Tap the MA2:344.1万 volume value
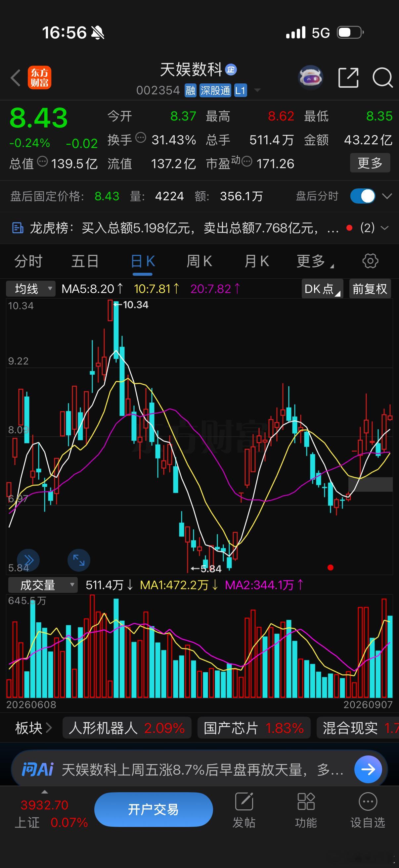Screen dimensions: 399x868 (264, 585)
